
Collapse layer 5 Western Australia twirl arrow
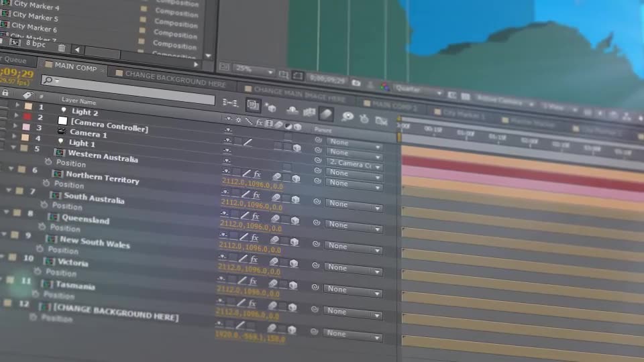click(x=13, y=147)
